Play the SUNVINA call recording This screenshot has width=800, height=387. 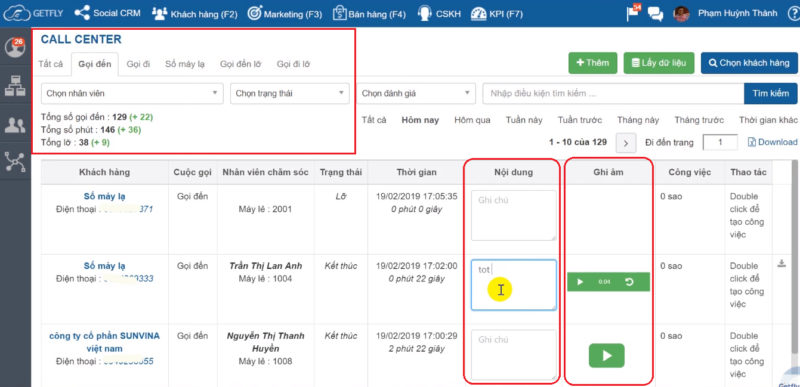[607, 355]
